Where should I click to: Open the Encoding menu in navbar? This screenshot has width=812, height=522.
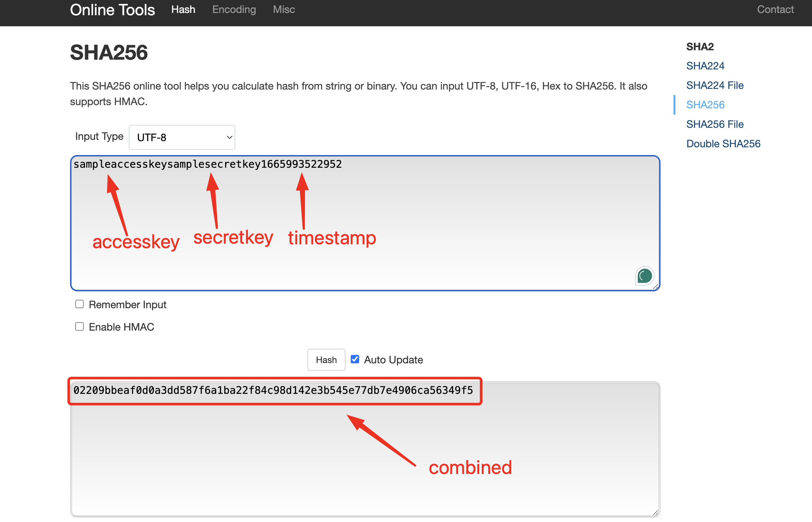click(234, 9)
